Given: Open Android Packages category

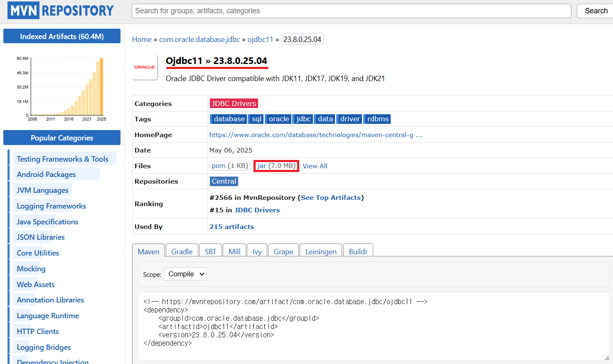Looking at the screenshot, I should coord(46,175).
